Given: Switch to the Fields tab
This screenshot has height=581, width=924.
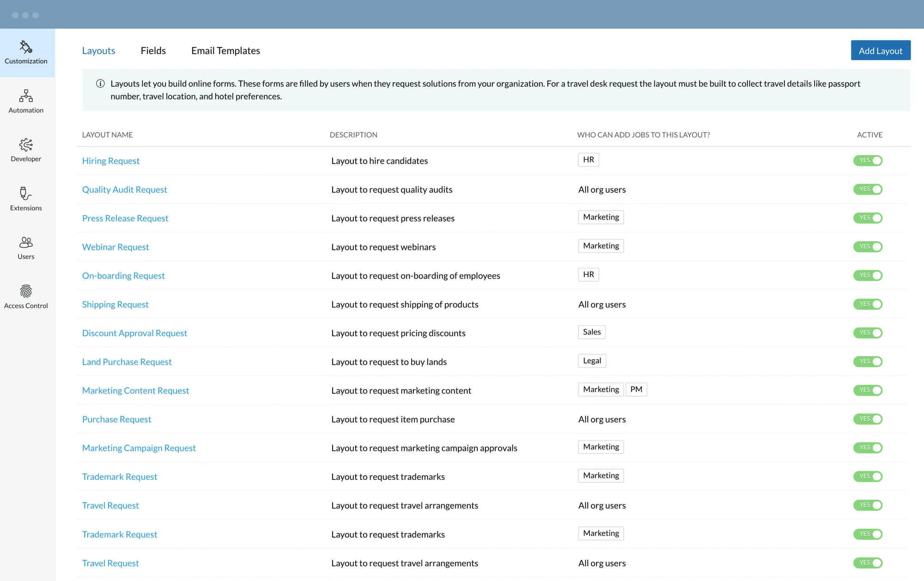Looking at the screenshot, I should tap(153, 51).
